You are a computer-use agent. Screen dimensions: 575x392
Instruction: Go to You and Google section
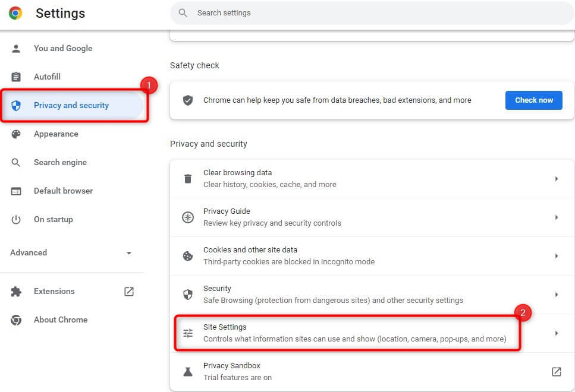pos(63,49)
